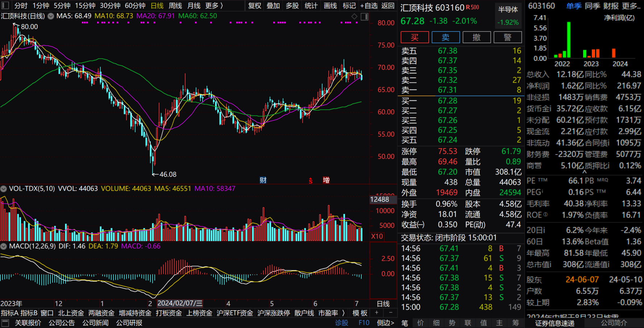Open 画线 drawing tool
644x328 pixels.
pyautogui.click(x=330, y=6)
